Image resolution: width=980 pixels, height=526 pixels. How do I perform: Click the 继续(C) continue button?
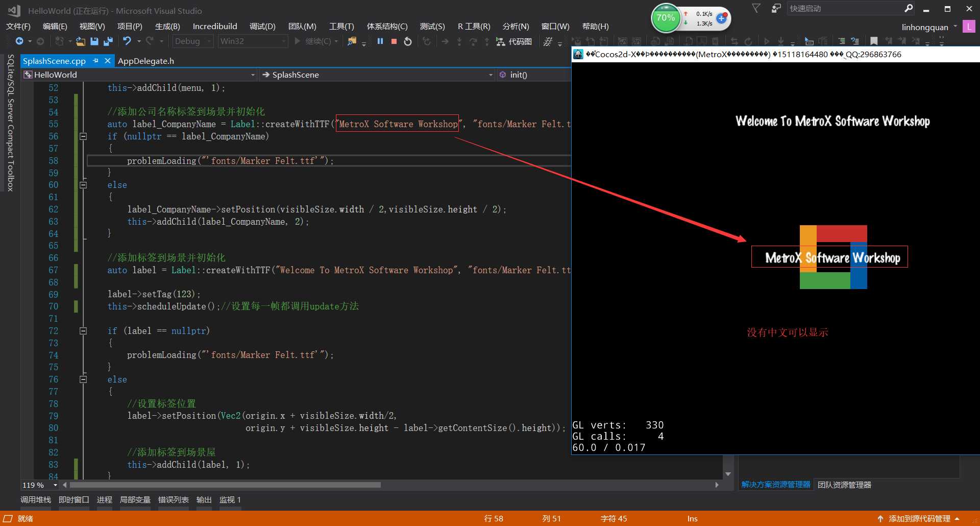point(313,41)
